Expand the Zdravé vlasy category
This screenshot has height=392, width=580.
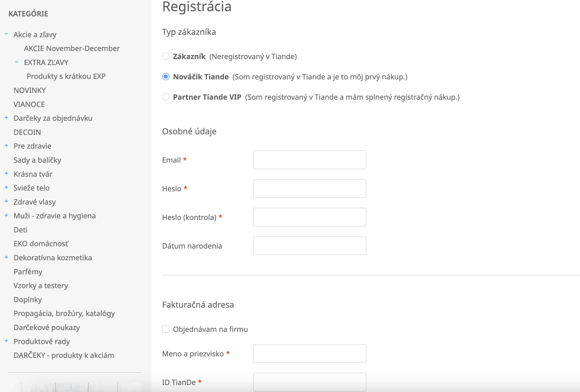click(x=6, y=201)
